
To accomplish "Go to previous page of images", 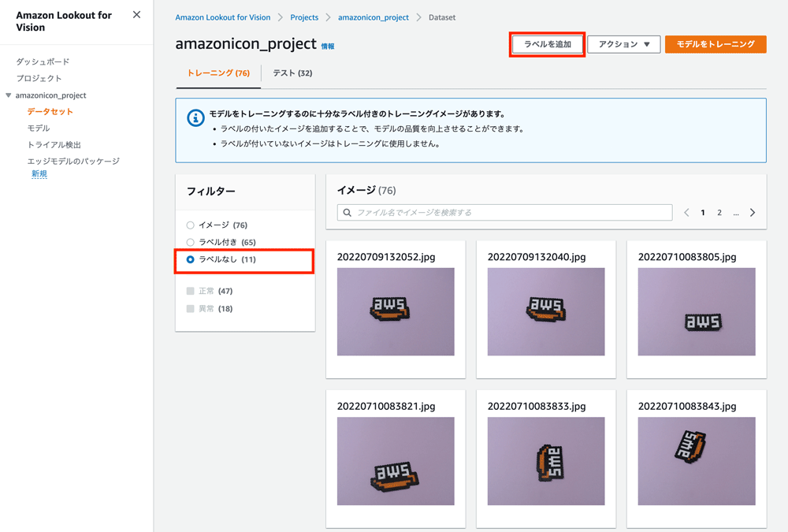I will tap(686, 213).
